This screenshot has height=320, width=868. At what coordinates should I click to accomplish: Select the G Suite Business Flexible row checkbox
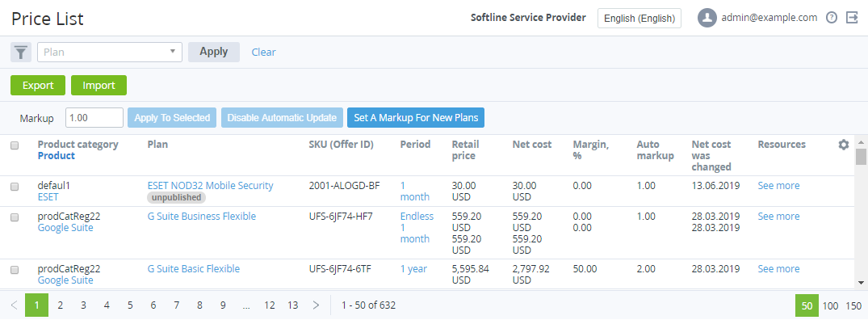[x=15, y=217]
